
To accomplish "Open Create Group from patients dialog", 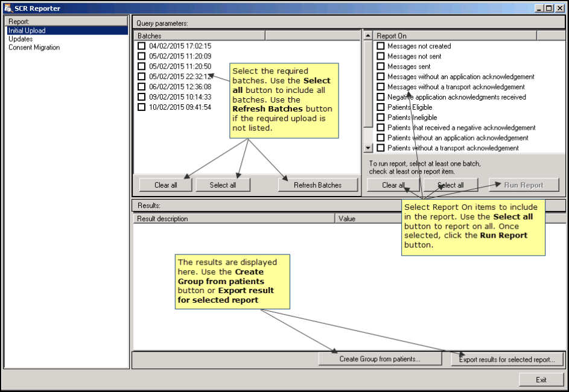I will [380, 359].
